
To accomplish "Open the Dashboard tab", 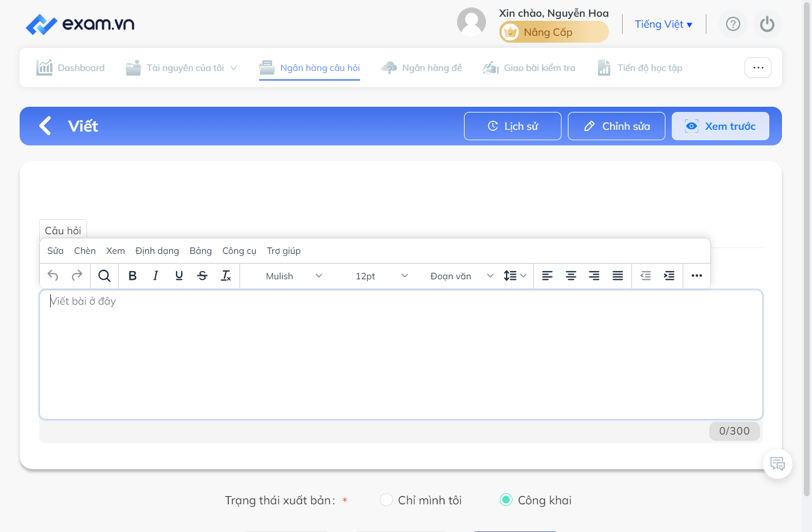I will pos(70,68).
